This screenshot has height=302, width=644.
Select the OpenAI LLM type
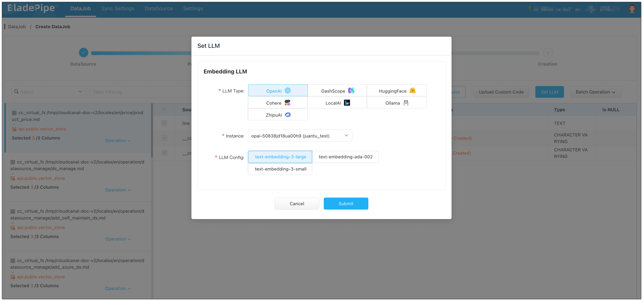[278, 91]
